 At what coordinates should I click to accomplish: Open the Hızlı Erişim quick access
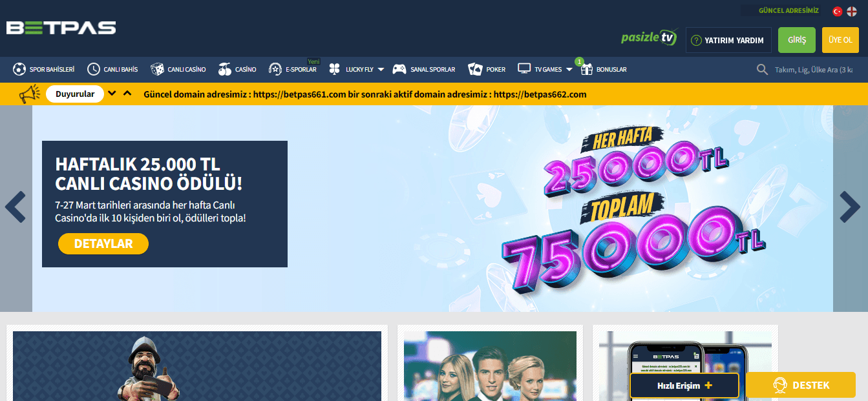pos(684,386)
